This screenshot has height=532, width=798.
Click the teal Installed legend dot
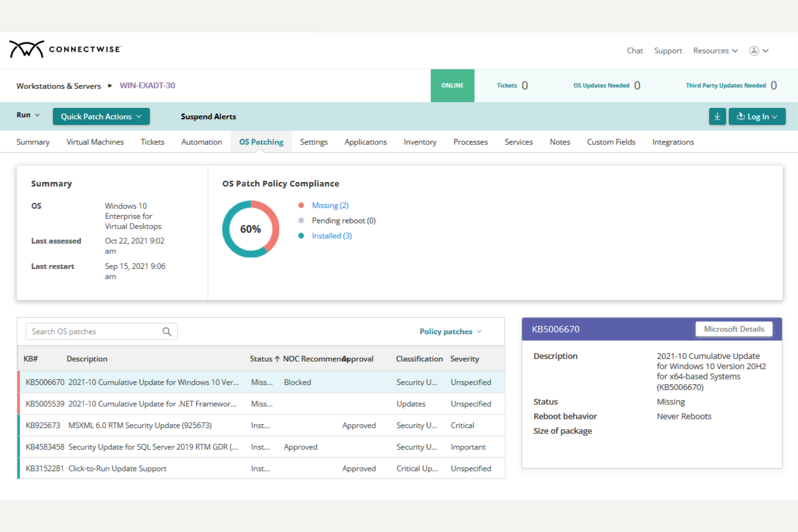(301, 236)
